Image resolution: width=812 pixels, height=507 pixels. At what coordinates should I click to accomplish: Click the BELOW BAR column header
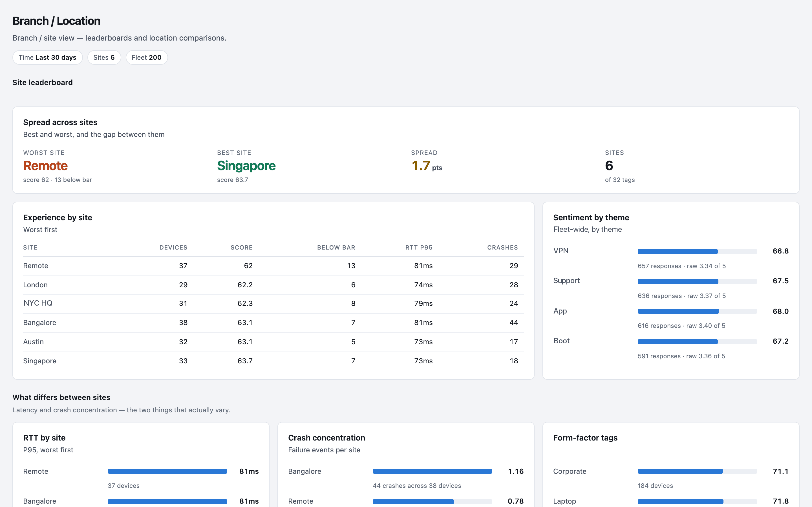click(x=336, y=248)
